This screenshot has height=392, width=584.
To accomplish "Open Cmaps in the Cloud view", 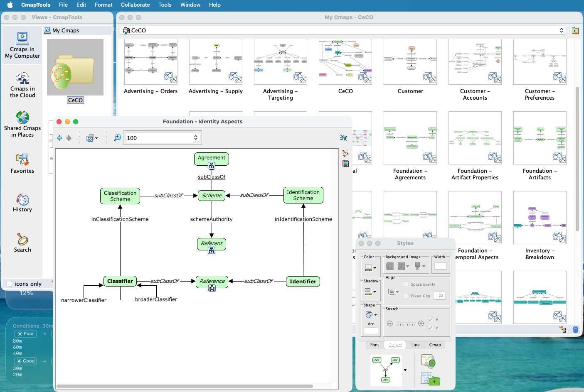I will click(x=22, y=85).
